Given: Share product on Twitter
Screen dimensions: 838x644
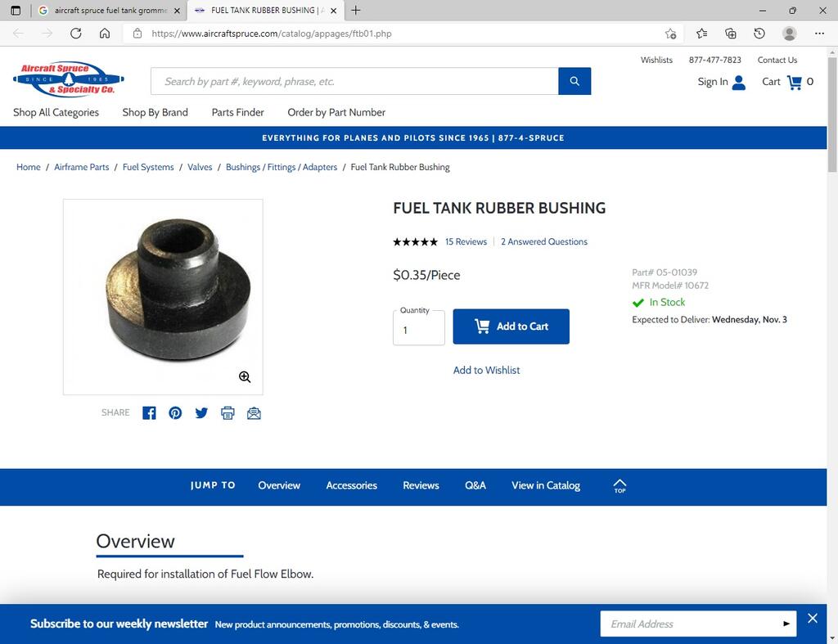Looking at the screenshot, I should (x=201, y=413).
